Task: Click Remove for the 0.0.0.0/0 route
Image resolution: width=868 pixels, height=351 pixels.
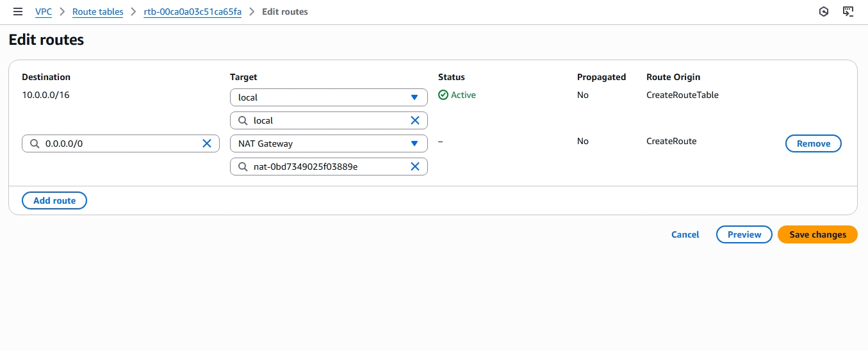Action: [813, 143]
